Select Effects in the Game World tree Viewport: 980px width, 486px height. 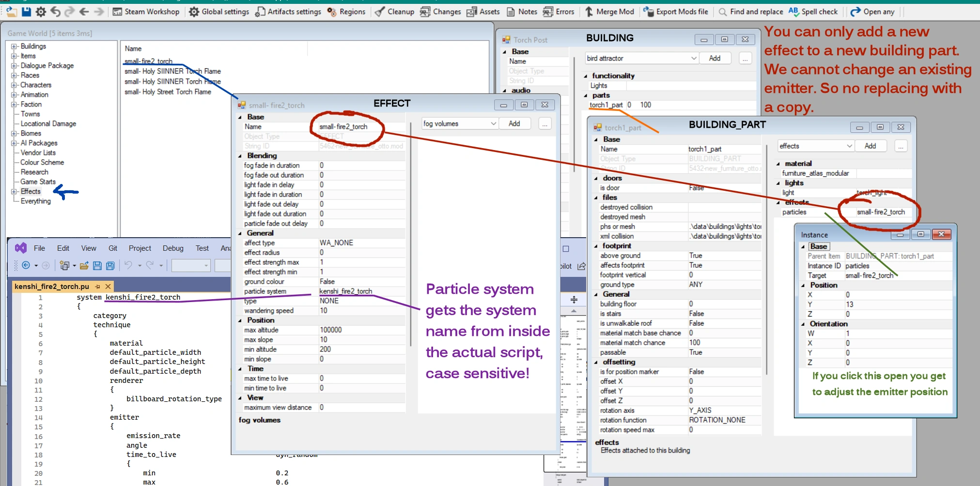[31, 192]
